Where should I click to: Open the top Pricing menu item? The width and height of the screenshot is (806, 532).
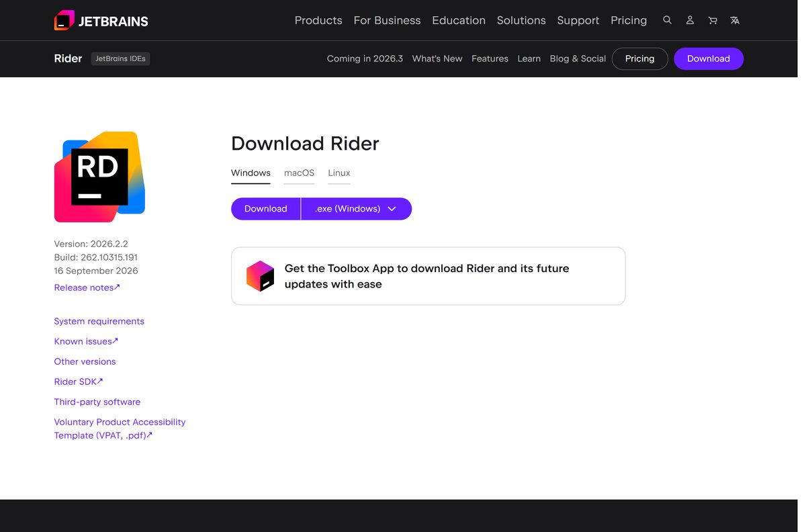click(629, 20)
